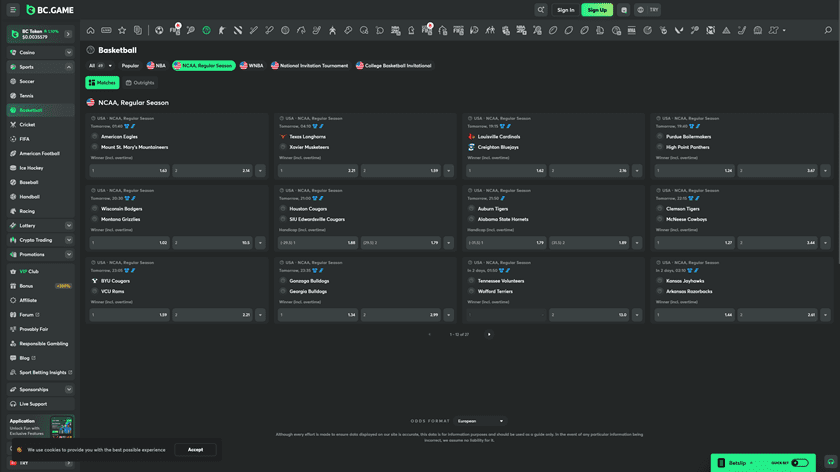
Task: Open the search magnifier in top header
Action: [x=541, y=10]
